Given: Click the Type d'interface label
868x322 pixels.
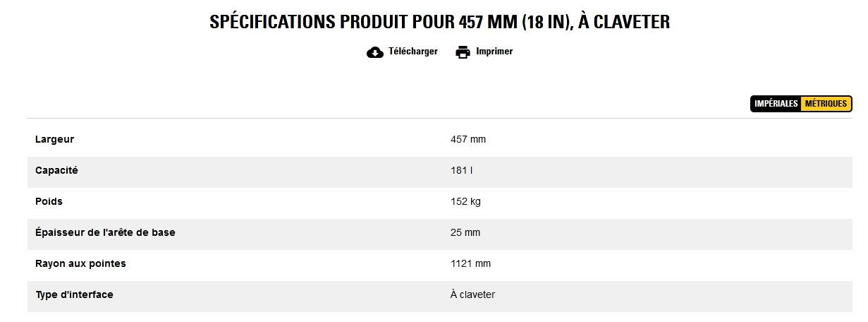Looking at the screenshot, I should tap(74, 295).
